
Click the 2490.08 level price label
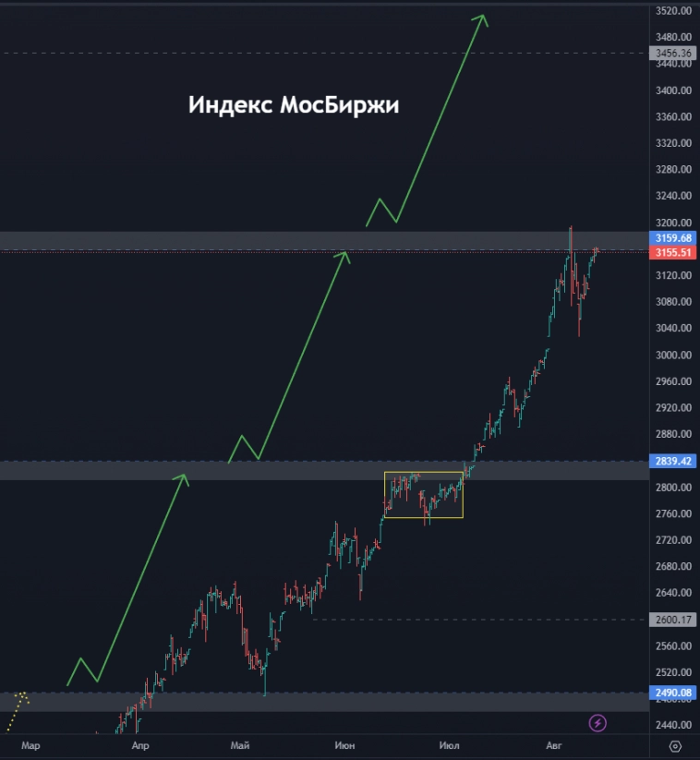(673, 693)
